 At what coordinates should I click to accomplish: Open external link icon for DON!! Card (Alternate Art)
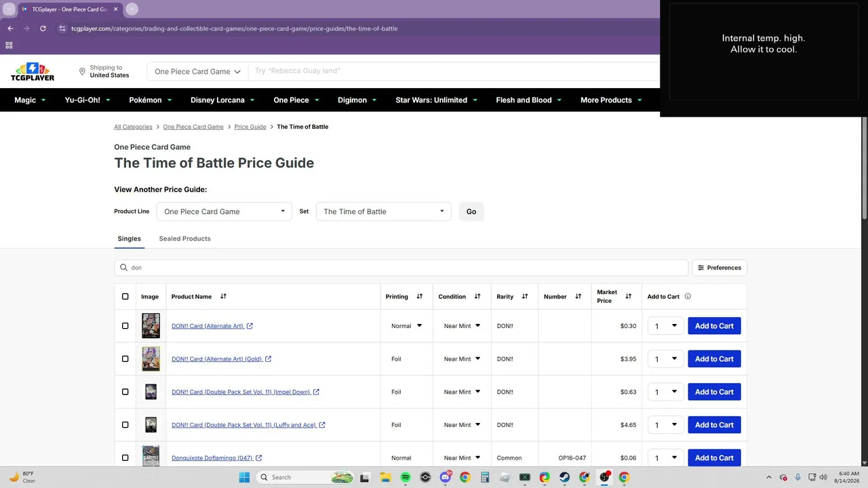250,326
